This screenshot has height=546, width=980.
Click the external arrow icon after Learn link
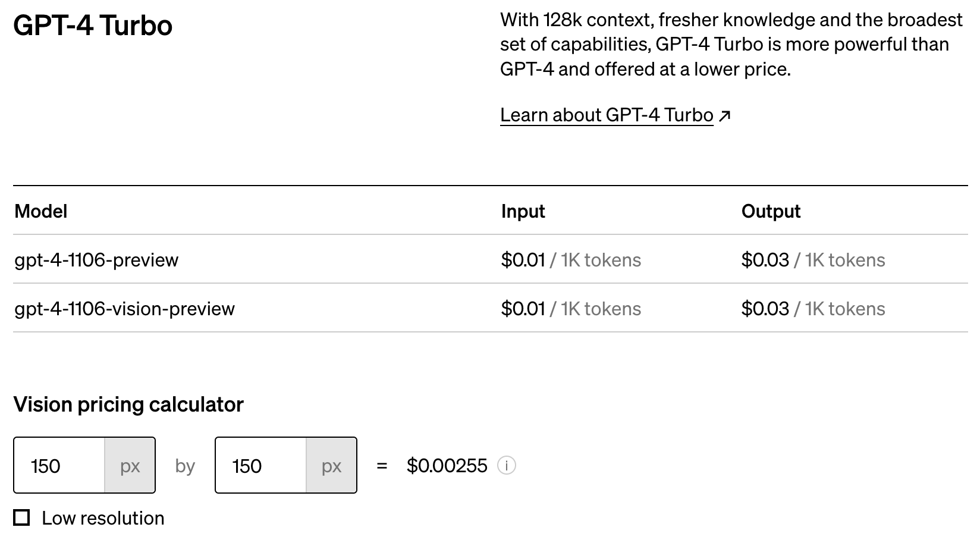coord(724,116)
